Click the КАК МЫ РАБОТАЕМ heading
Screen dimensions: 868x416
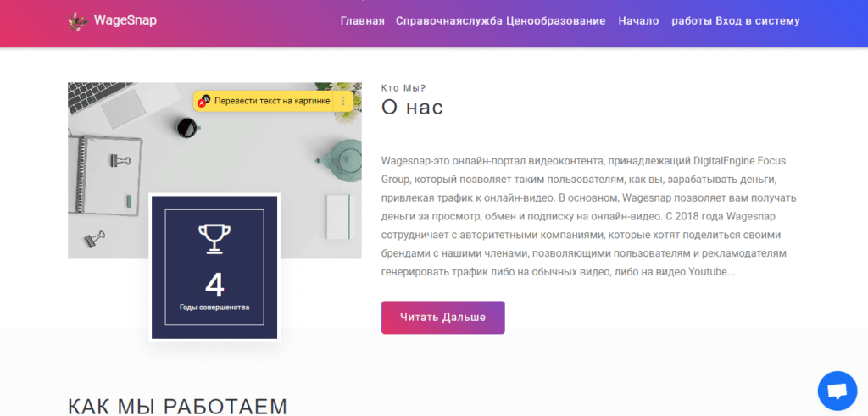(x=178, y=406)
